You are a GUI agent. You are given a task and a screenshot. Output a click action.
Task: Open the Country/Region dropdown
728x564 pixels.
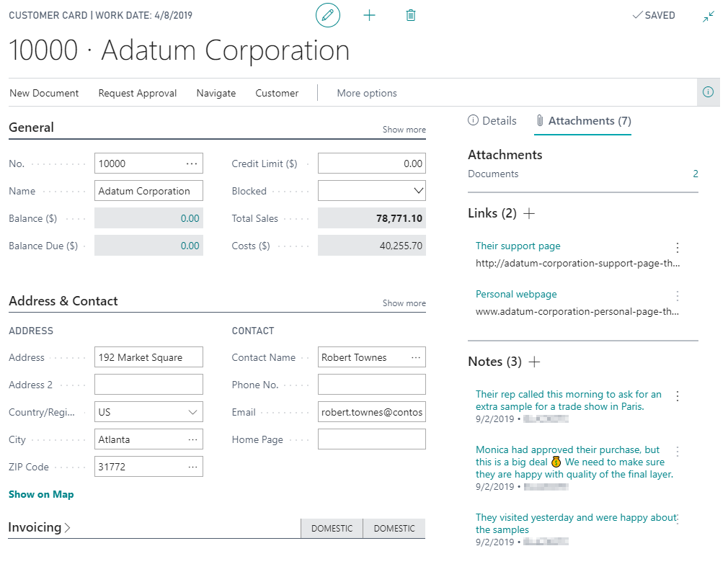192,412
